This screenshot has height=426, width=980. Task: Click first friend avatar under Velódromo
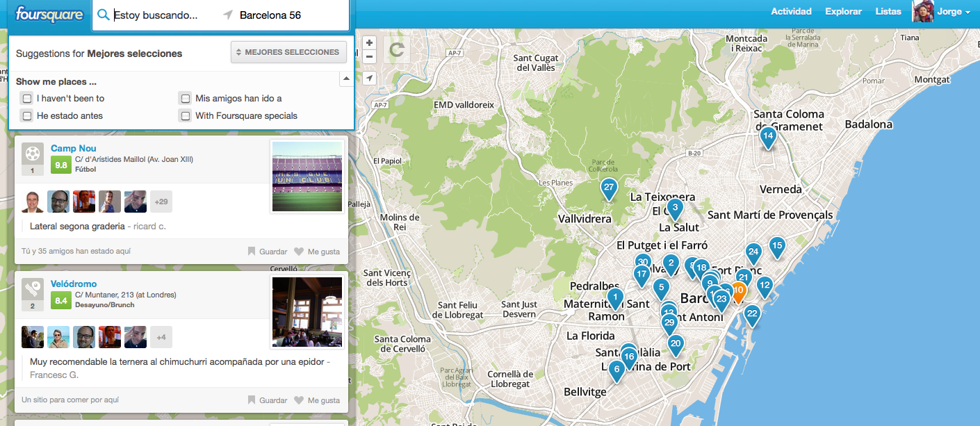[x=33, y=337]
